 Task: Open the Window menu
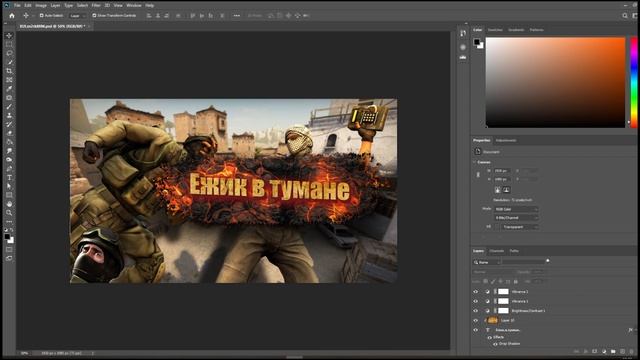point(133,5)
